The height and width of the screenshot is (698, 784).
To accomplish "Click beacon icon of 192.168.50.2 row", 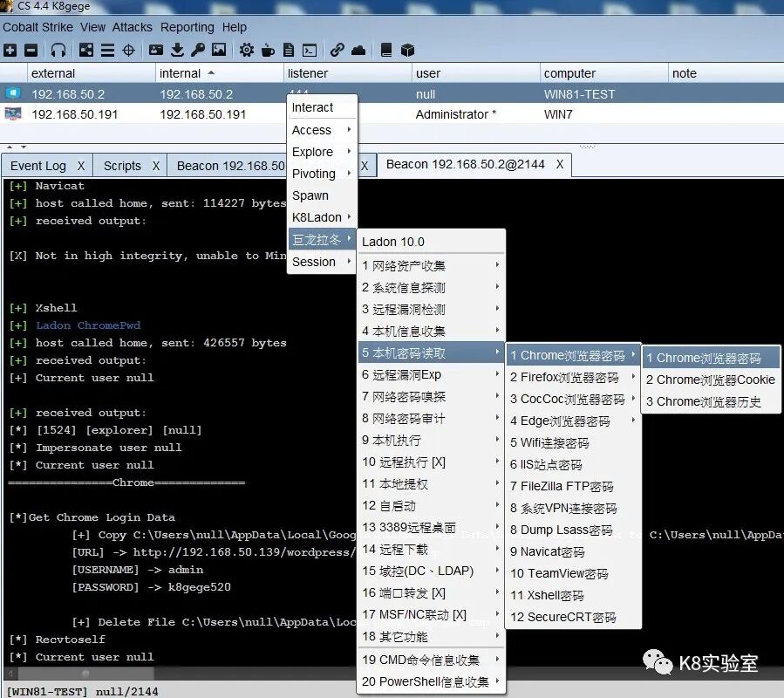I will point(13,93).
